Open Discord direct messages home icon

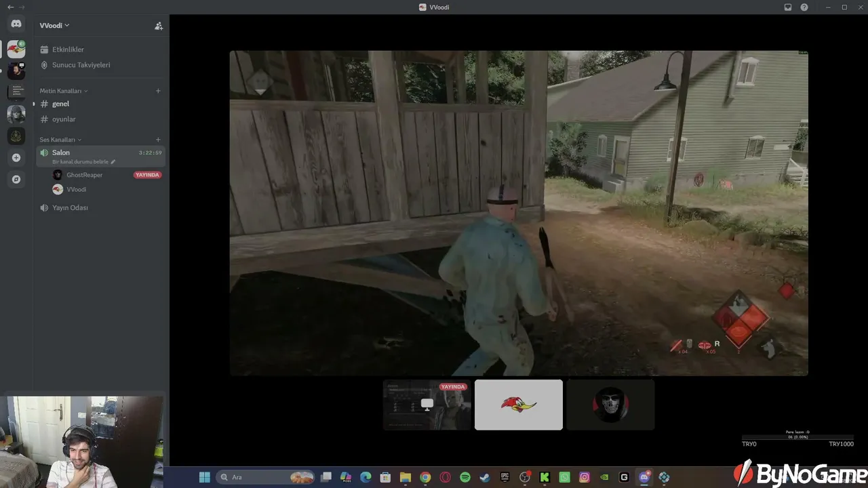(x=16, y=24)
